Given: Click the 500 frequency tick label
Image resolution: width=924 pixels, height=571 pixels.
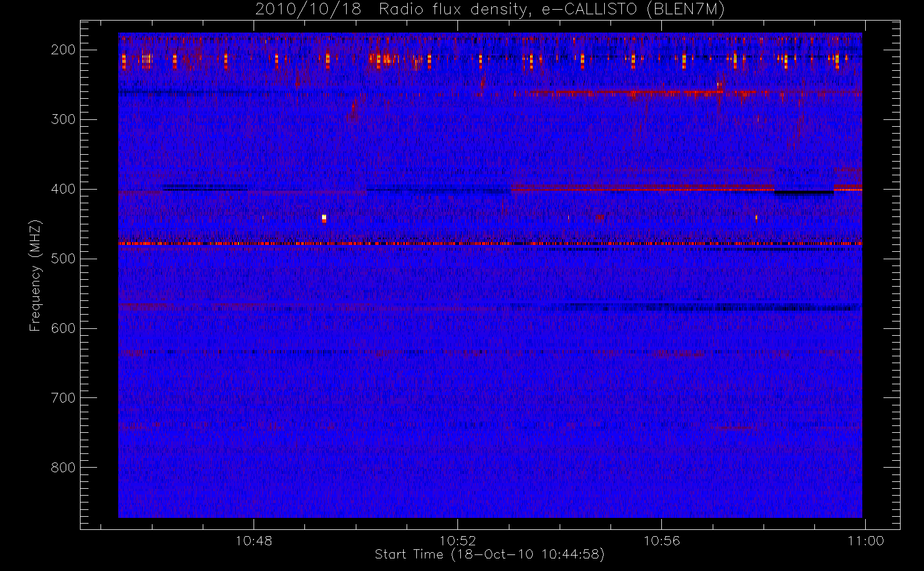Looking at the screenshot, I should point(63,259).
